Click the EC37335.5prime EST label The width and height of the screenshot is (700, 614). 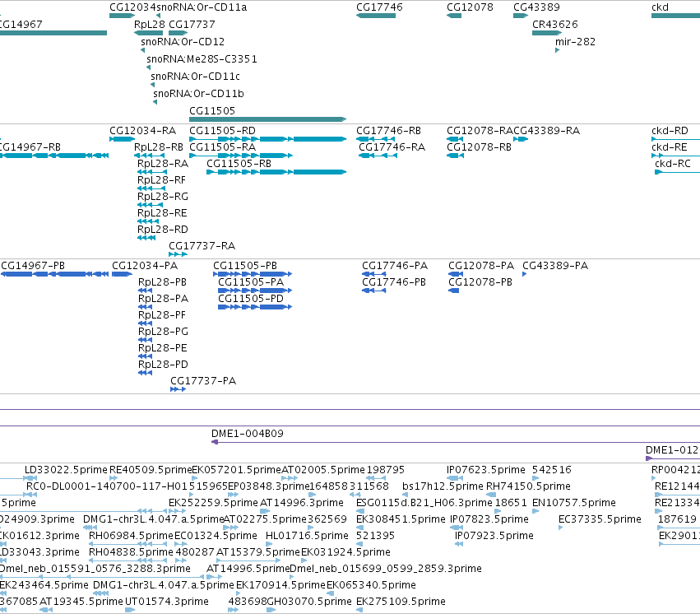(x=600, y=519)
